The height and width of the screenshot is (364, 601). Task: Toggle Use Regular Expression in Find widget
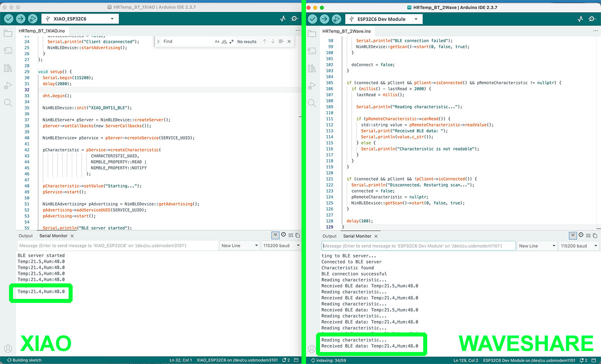(231, 42)
